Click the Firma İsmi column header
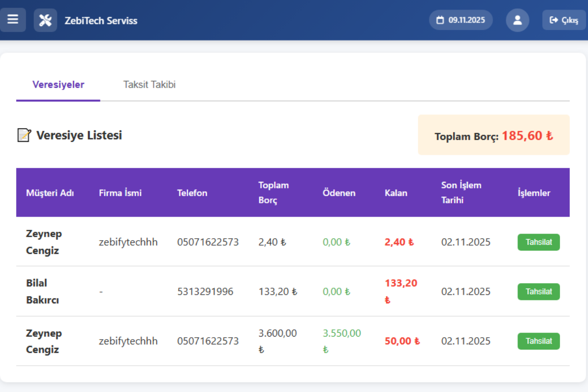Image resolution: width=588 pixels, height=392 pixels. (x=120, y=193)
